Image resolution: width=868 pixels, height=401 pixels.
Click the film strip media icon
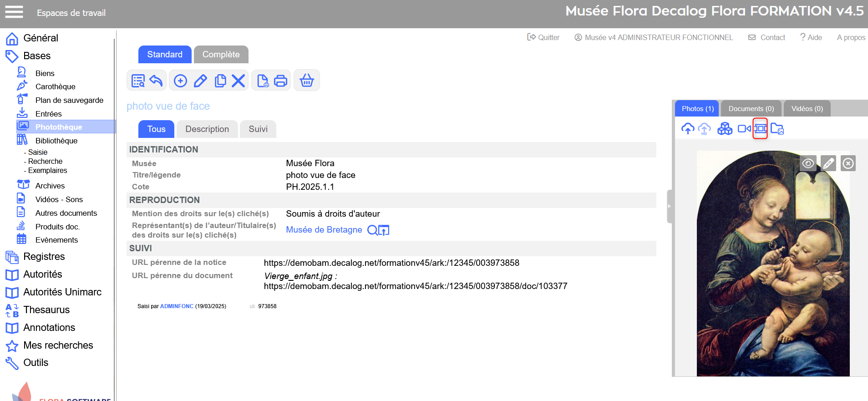coord(760,129)
